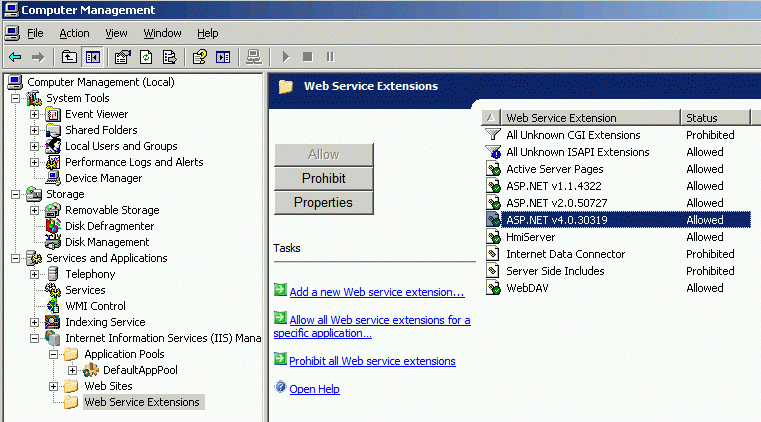Viewport: 761px width, 422px height.
Task: Select the Disk Defragmenter node
Action: [x=111, y=226]
